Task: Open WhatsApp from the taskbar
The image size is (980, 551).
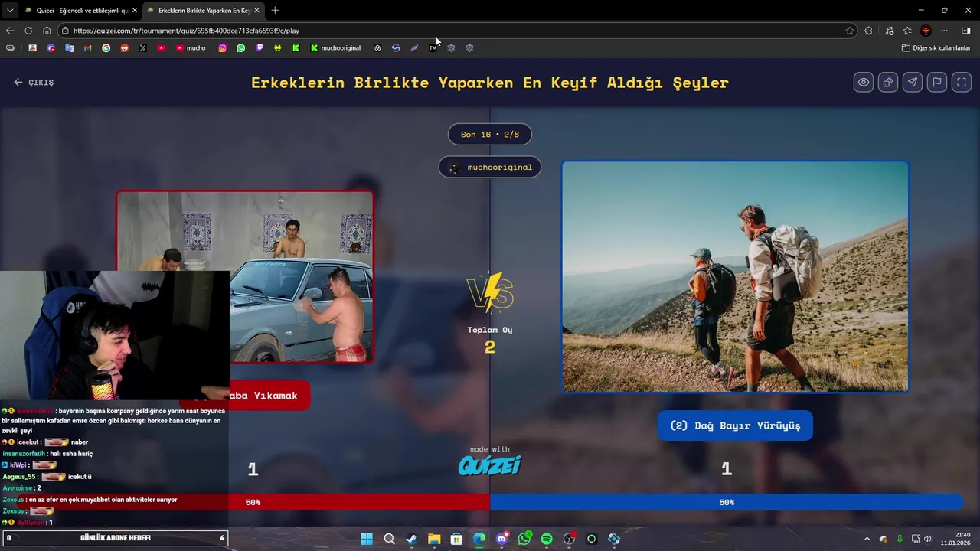Action: pos(524,539)
